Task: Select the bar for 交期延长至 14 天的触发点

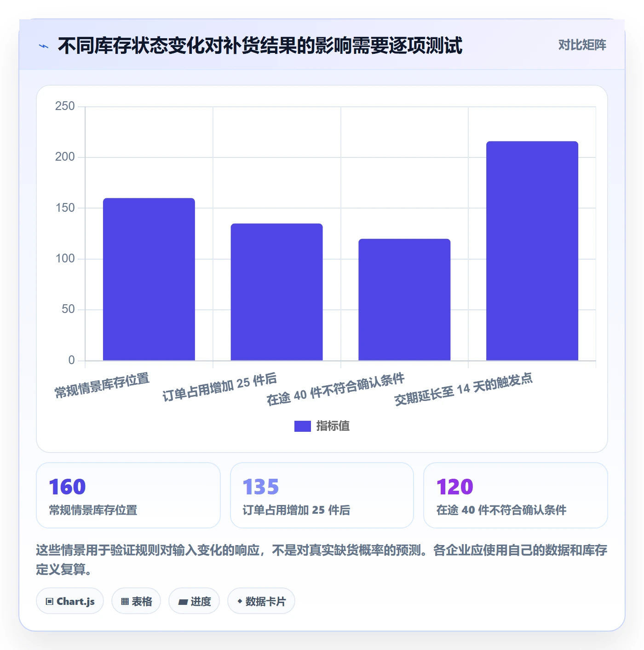Action: pyautogui.click(x=532, y=251)
